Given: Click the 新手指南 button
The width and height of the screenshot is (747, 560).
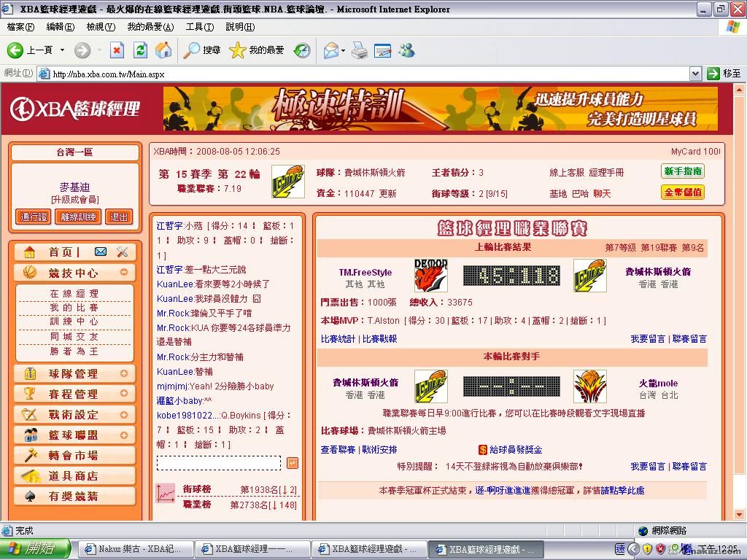Looking at the screenshot, I should click(x=683, y=172).
